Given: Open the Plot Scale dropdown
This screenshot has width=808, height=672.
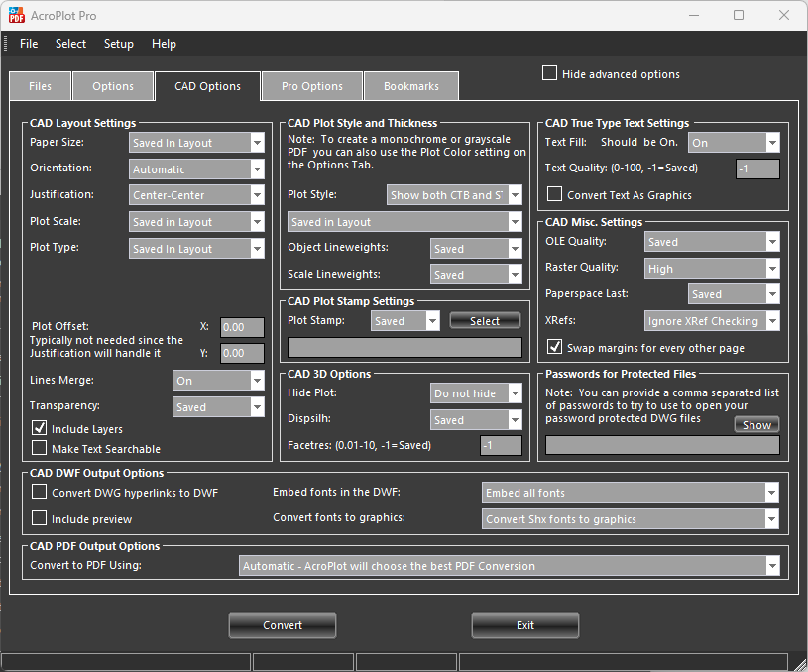Looking at the screenshot, I should click(x=197, y=222).
